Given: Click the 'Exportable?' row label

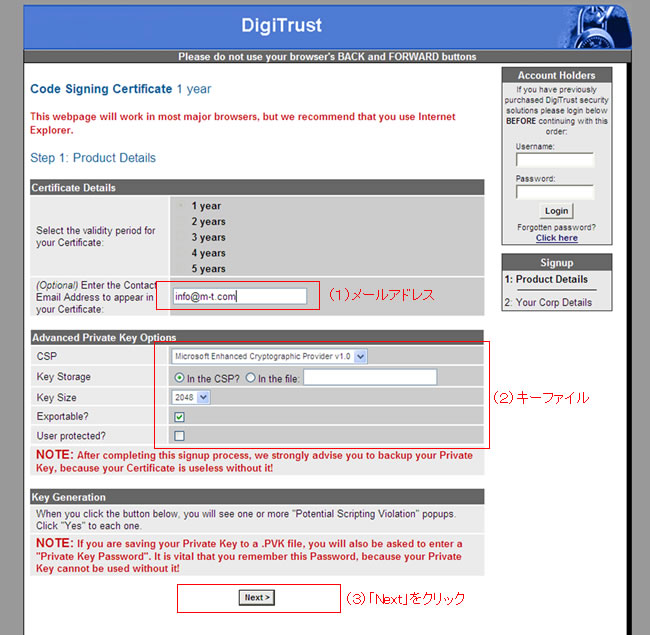Looking at the screenshot, I should coord(63,416).
